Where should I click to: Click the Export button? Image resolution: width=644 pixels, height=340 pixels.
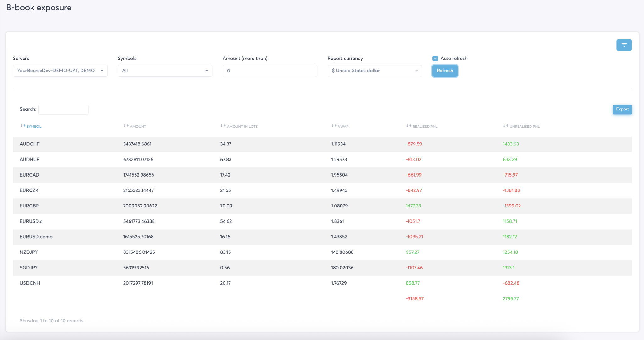pos(622,109)
